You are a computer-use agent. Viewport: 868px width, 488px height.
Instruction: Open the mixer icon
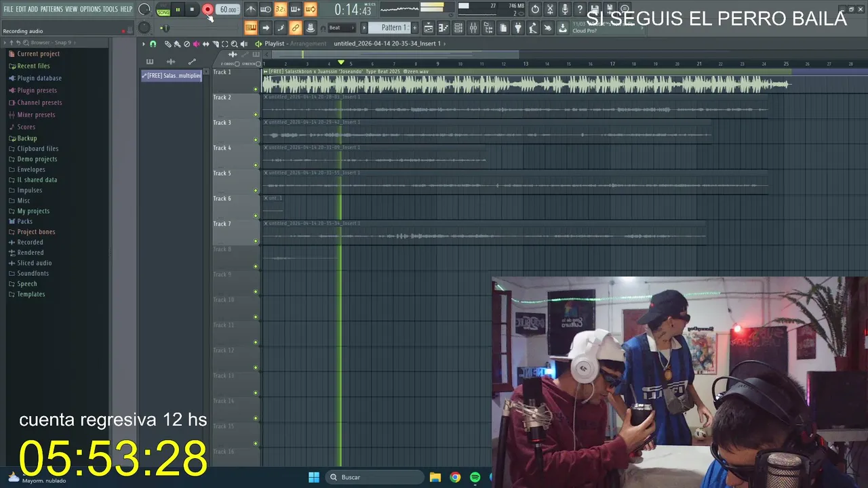click(x=473, y=28)
